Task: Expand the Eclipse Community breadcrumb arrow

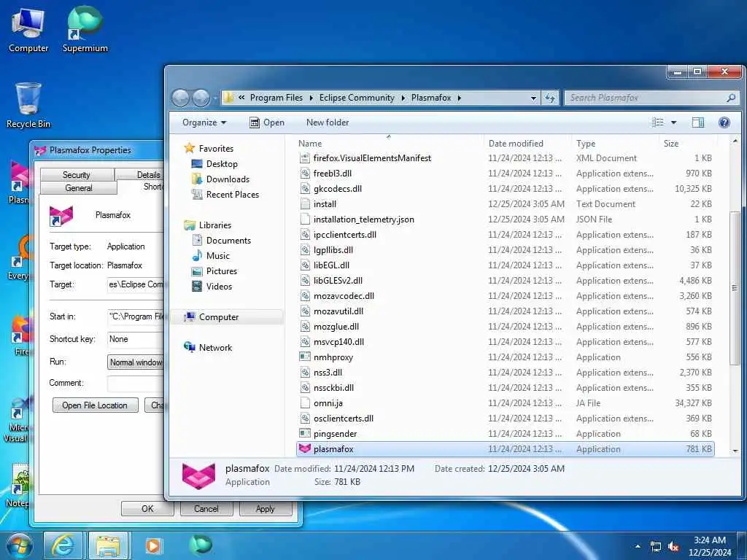Action: 403,98
